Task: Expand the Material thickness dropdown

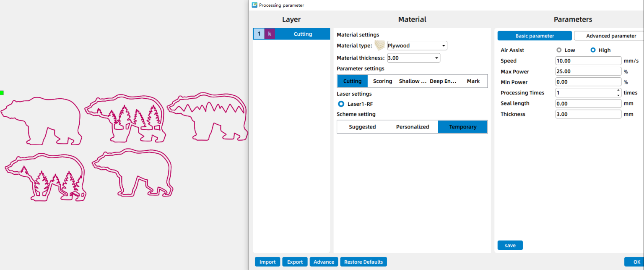Action: [x=436, y=58]
